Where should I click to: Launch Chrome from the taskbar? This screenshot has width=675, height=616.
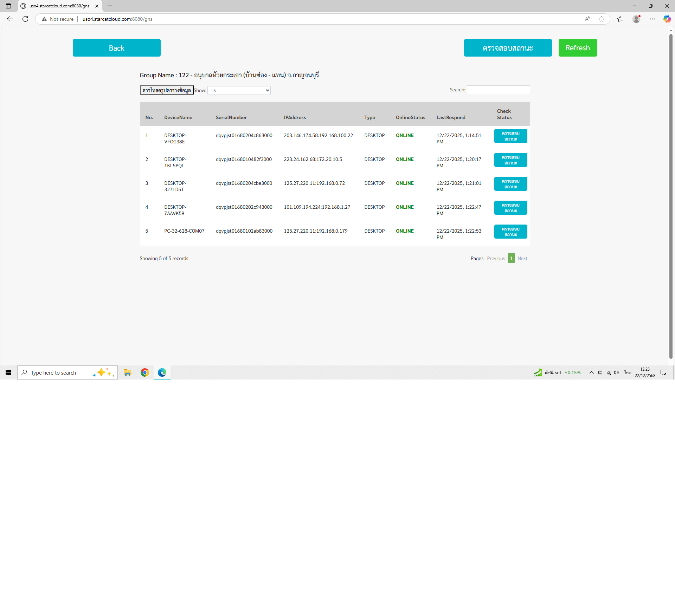click(144, 372)
